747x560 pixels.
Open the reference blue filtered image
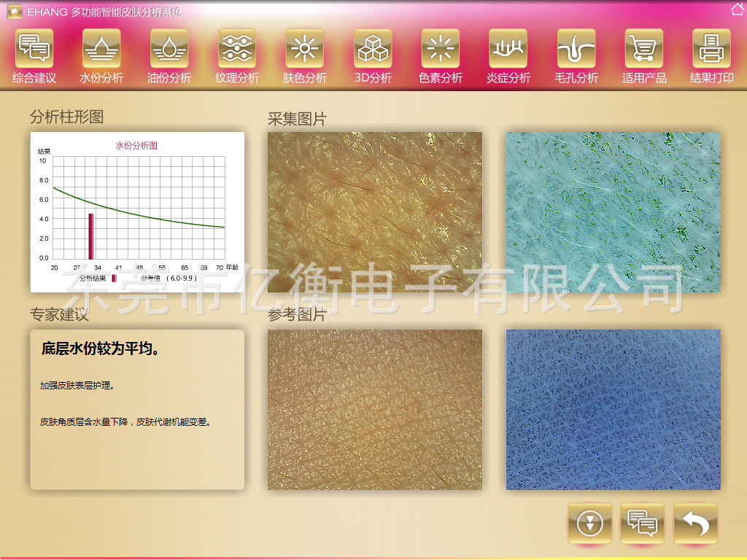tap(613, 409)
